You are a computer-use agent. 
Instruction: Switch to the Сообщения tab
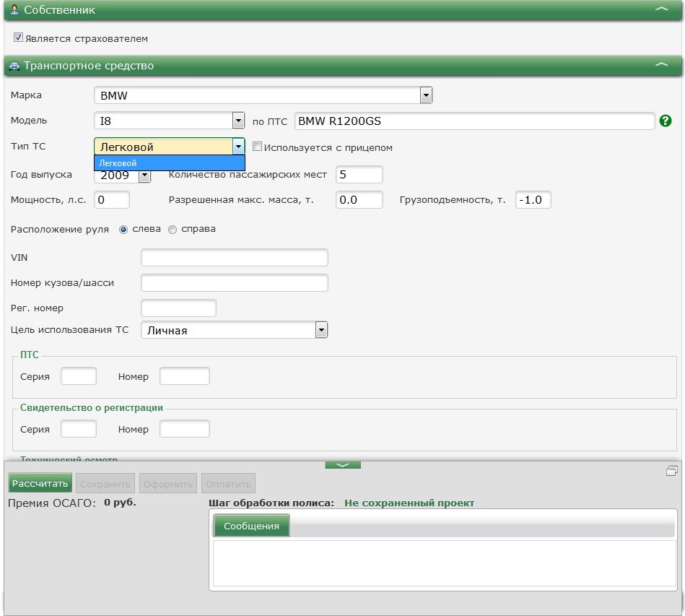pyautogui.click(x=251, y=526)
